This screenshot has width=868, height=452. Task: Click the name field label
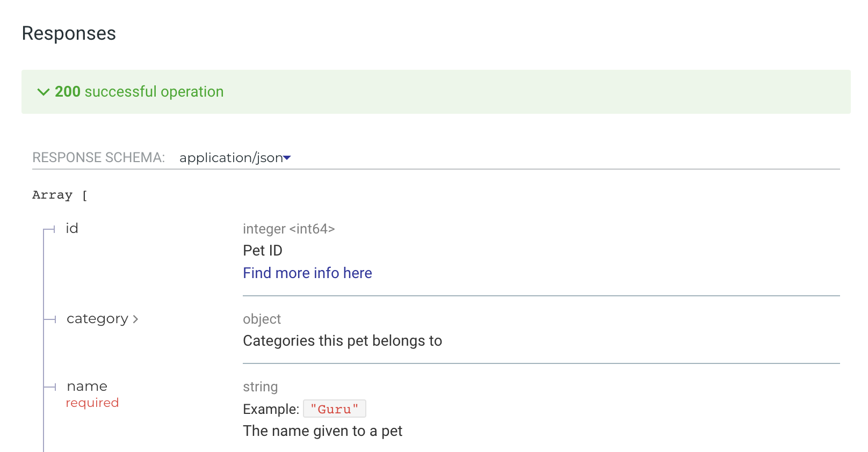click(86, 386)
